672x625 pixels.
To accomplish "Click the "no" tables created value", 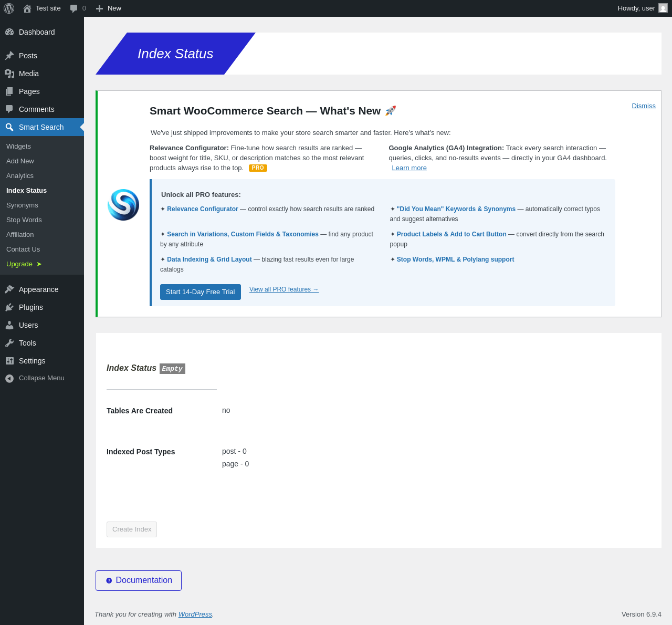I will (x=226, y=410).
